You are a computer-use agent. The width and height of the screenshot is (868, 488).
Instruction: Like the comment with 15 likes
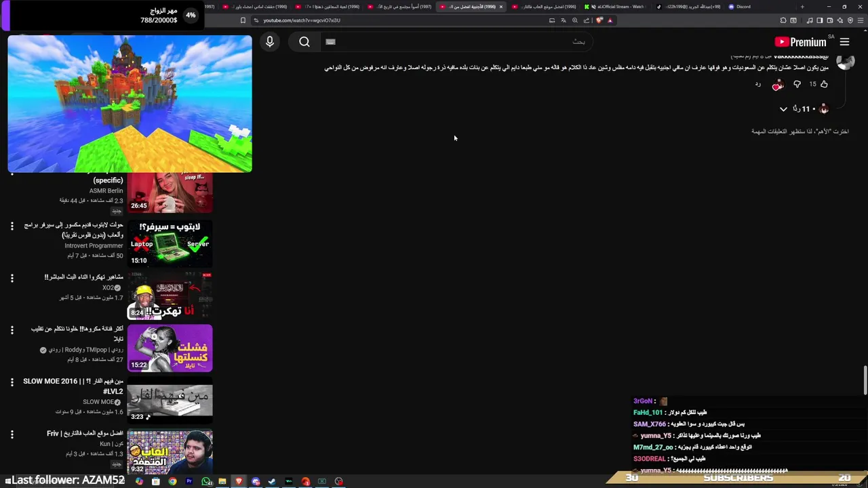click(x=824, y=84)
